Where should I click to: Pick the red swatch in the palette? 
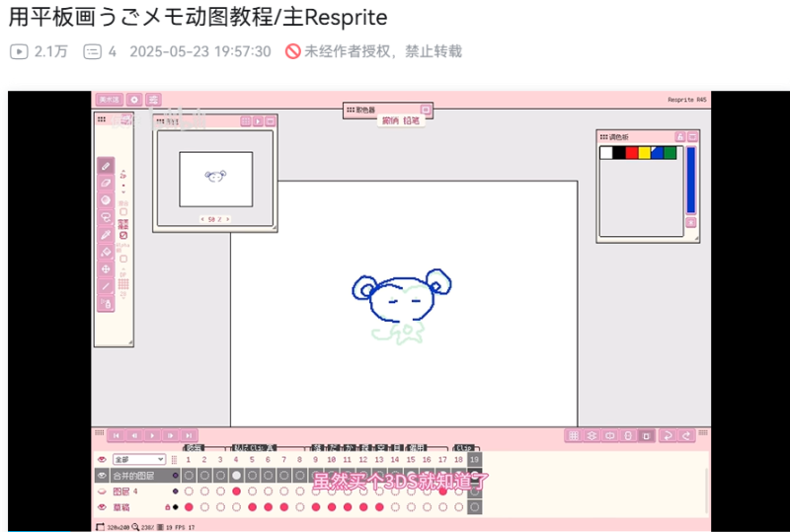[632, 153]
